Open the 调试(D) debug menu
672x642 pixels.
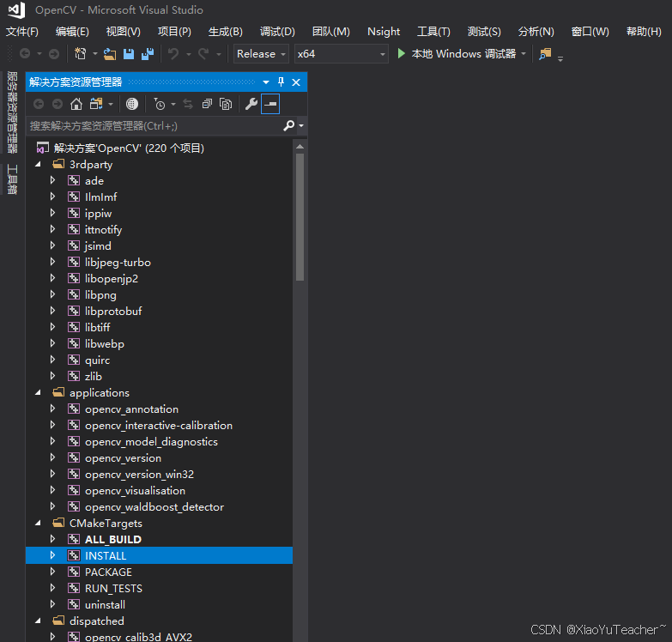(277, 32)
